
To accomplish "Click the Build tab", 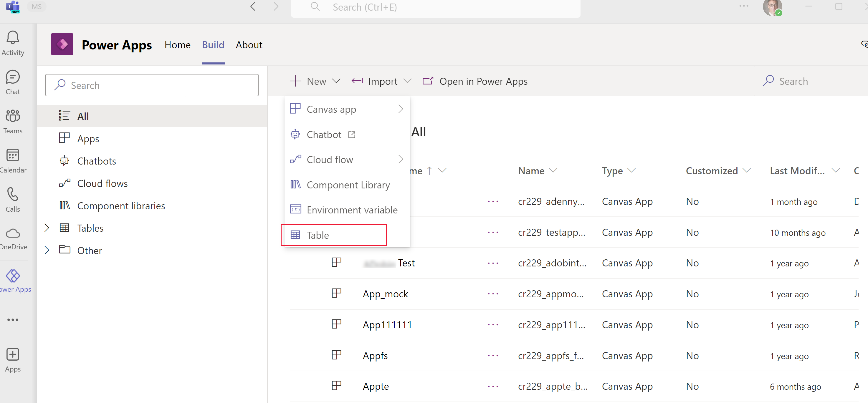I will coord(213,45).
